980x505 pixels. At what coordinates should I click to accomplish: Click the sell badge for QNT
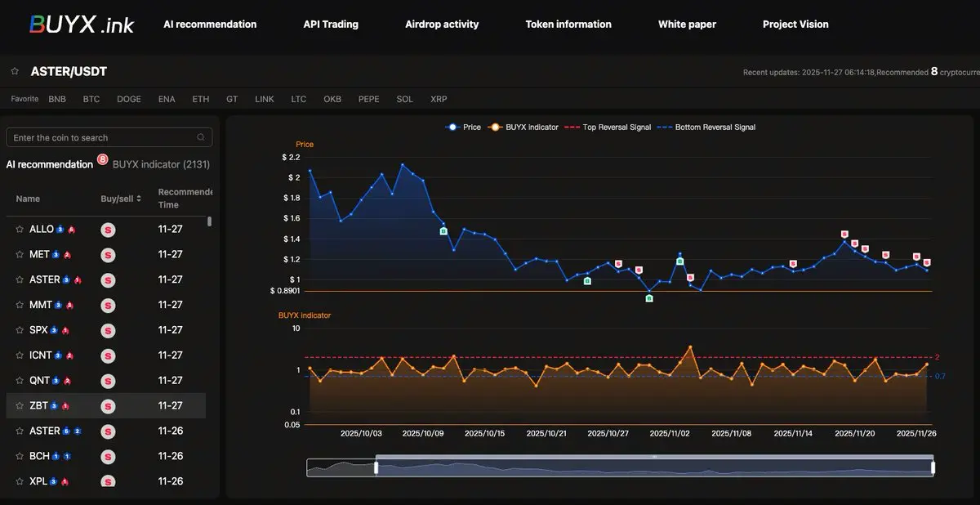108,381
